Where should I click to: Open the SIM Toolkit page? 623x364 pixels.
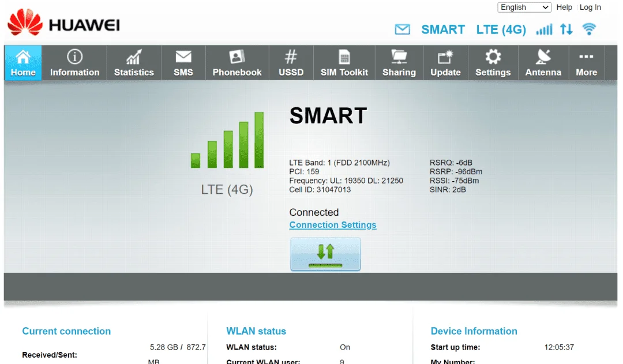click(x=344, y=63)
